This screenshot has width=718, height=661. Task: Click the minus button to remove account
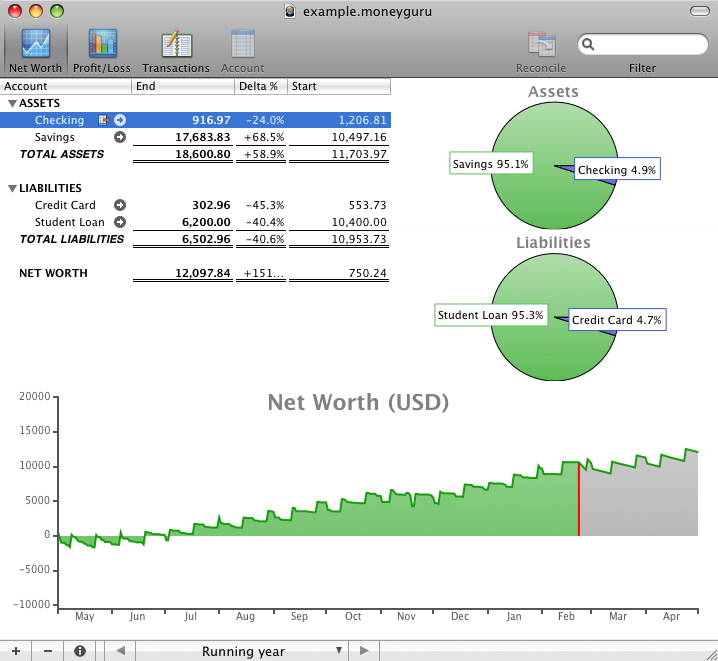click(48, 651)
